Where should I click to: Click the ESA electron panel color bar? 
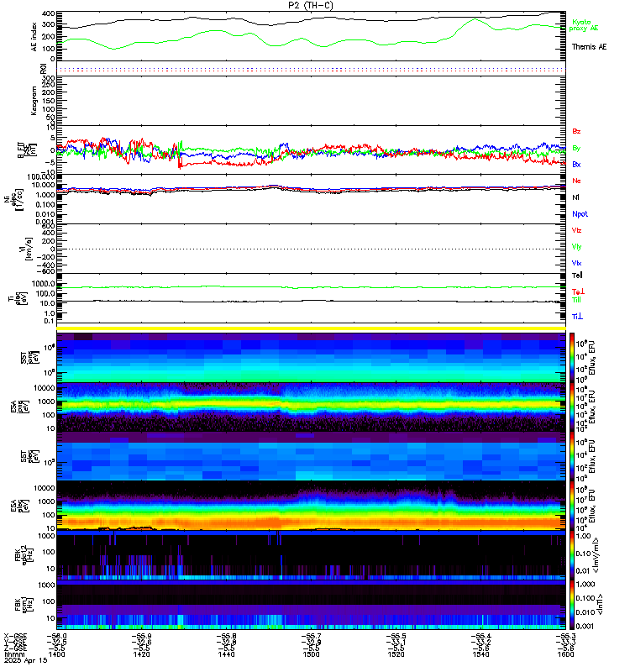[572, 506]
